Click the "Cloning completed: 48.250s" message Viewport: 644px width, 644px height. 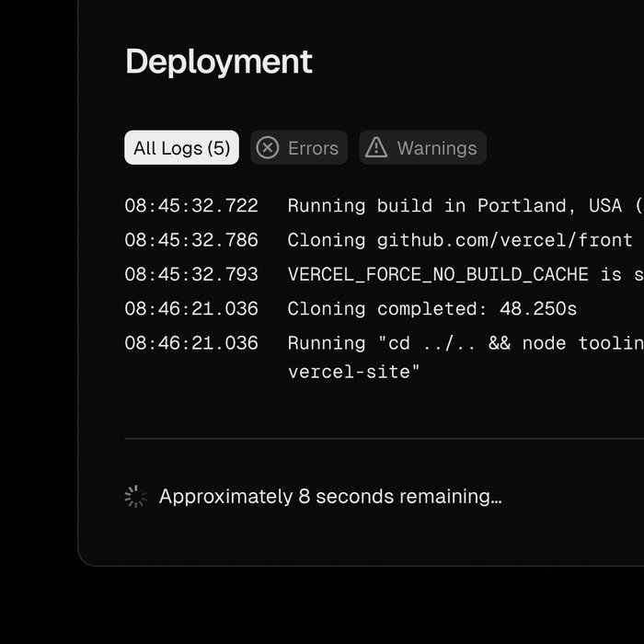click(432, 309)
